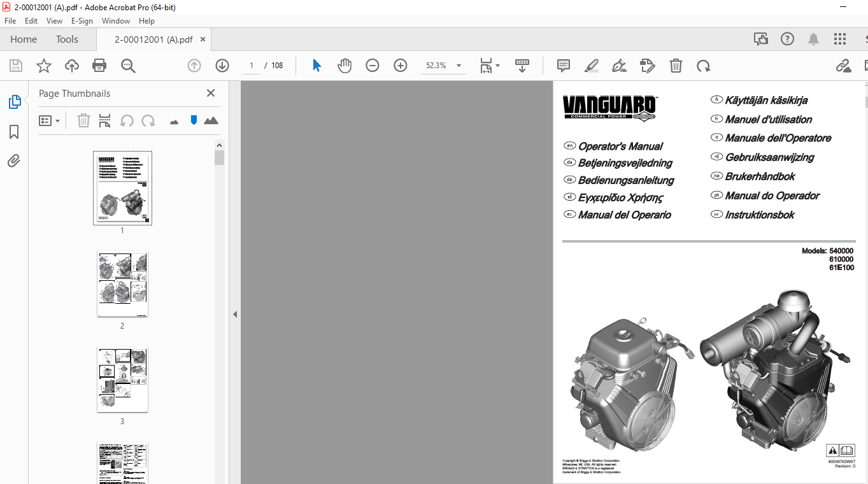Add a sticky note comment
This screenshot has width=868, height=484.
point(564,66)
